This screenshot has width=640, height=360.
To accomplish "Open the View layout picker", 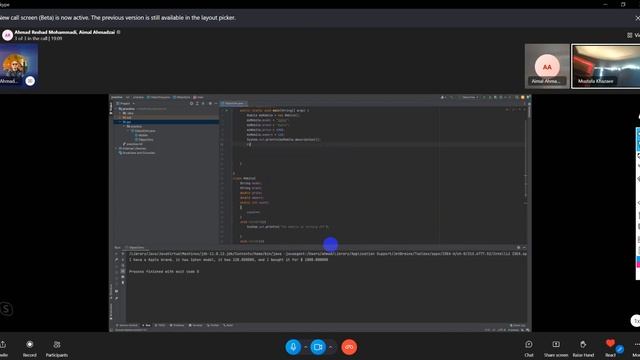I will [x=633, y=36].
